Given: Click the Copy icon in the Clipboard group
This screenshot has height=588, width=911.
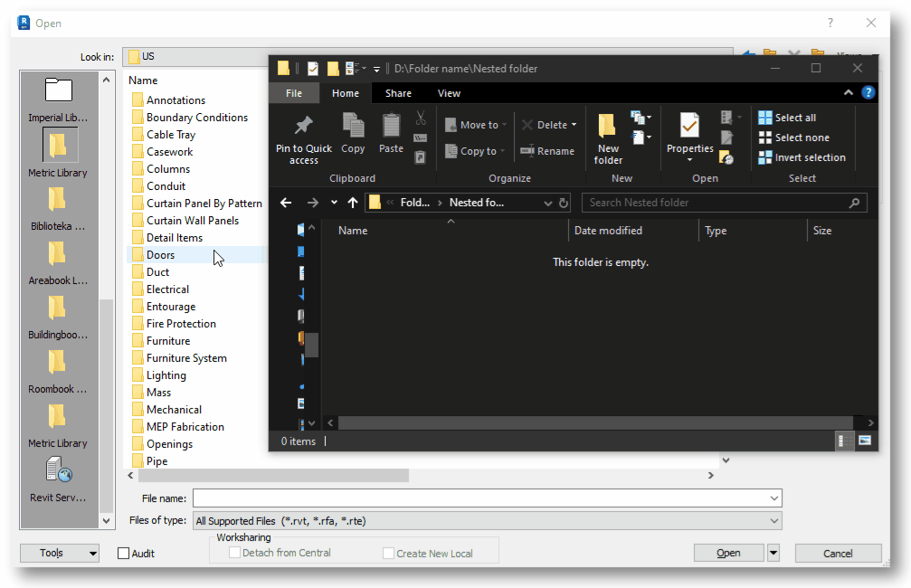Looking at the screenshot, I should pos(353,131).
